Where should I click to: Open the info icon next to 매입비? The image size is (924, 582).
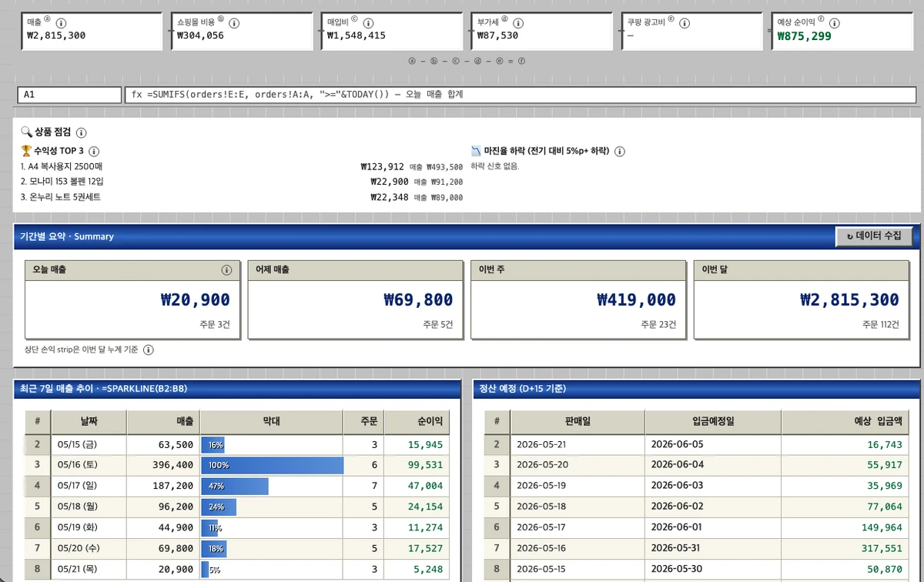tap(369, 23)
